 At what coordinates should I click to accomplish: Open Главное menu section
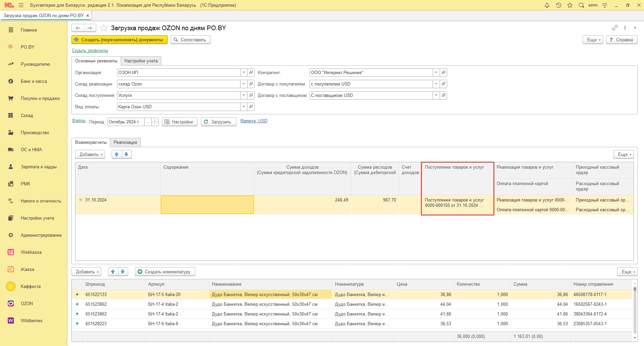[x=29, y=30]
